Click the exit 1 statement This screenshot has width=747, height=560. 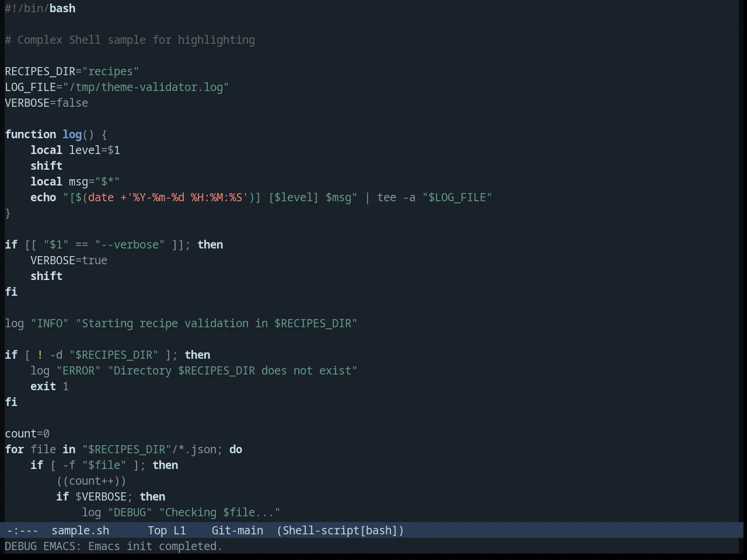pos(50,386)
